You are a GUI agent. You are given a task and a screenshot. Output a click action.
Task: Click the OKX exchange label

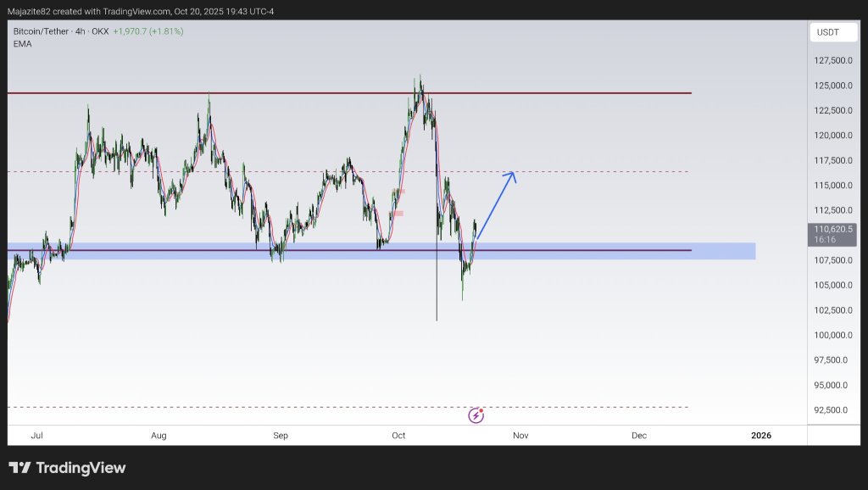100,31
